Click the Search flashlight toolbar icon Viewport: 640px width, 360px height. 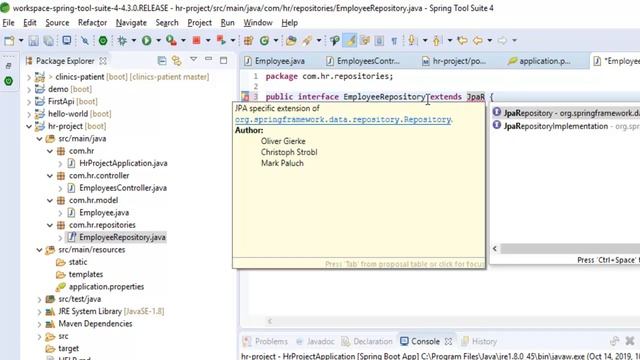(335, 40)
